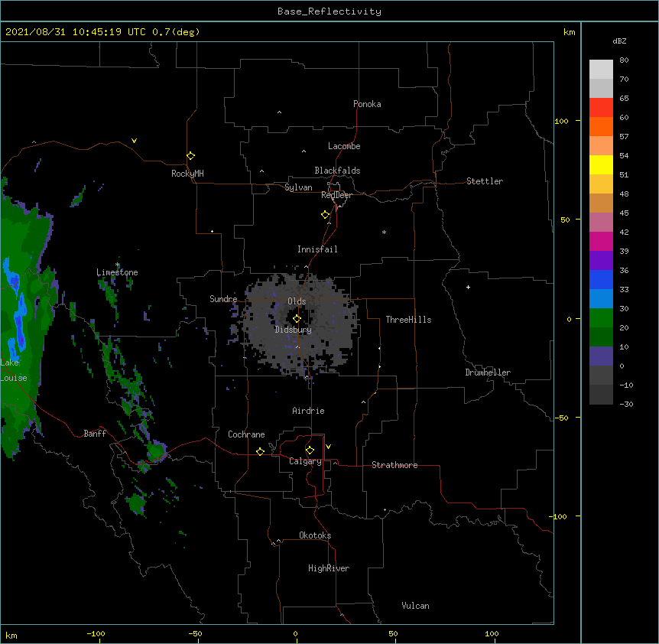Choose the light blue 30-33 dBZ swatch

click(x=601, y=299)
